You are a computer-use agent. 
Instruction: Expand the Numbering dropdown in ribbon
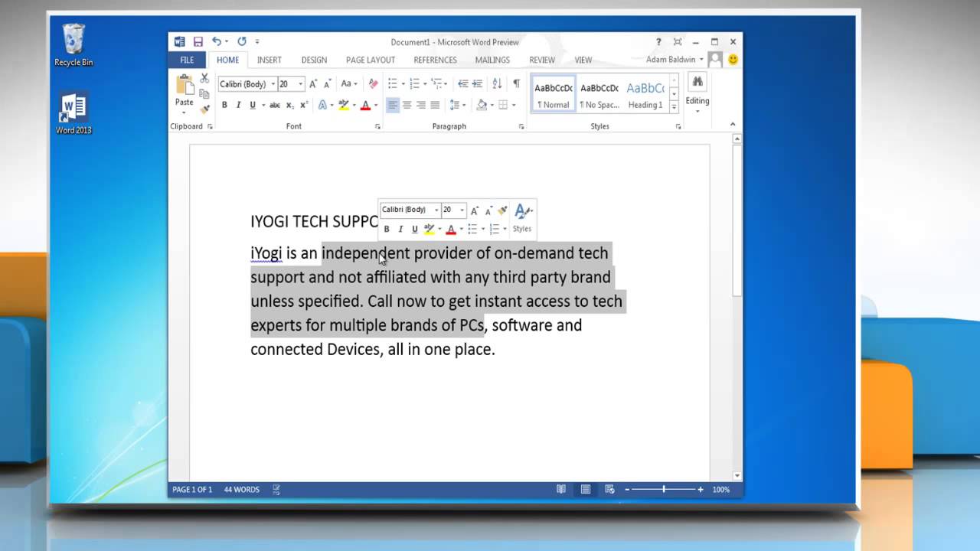425,84
